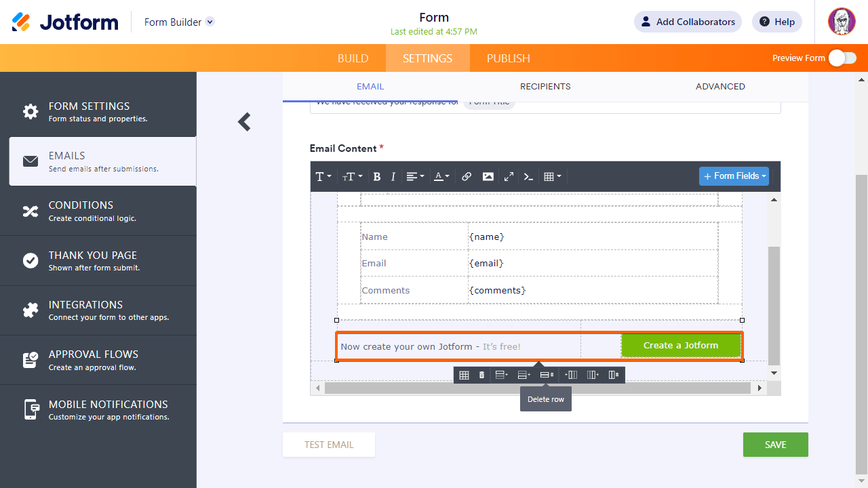The height and width of the screenshot is (488, 868).
Task: Open Conditions section in sidebar
Action: pyautogui.click(x=98, y=211)
